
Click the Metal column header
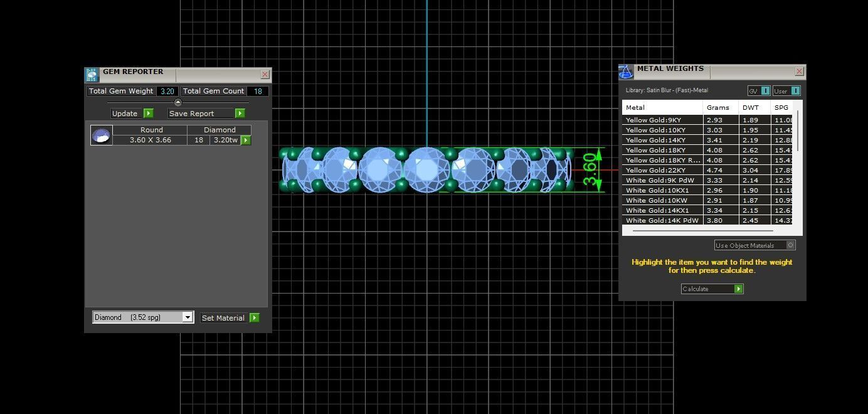662,107
